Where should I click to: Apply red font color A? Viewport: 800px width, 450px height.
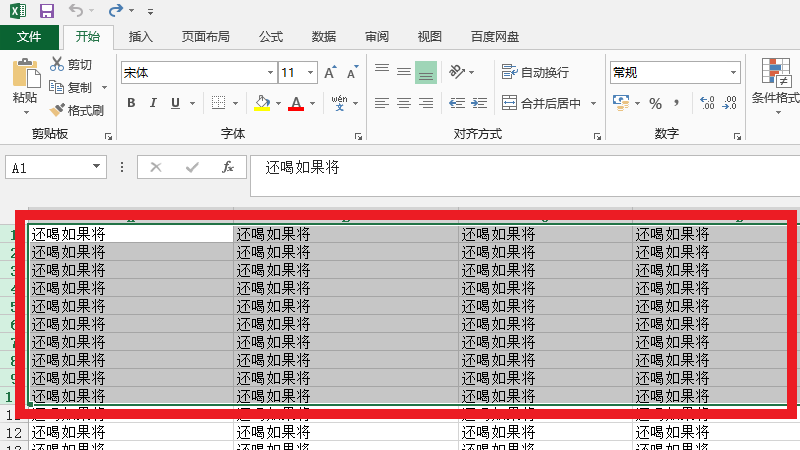[296, 103]
